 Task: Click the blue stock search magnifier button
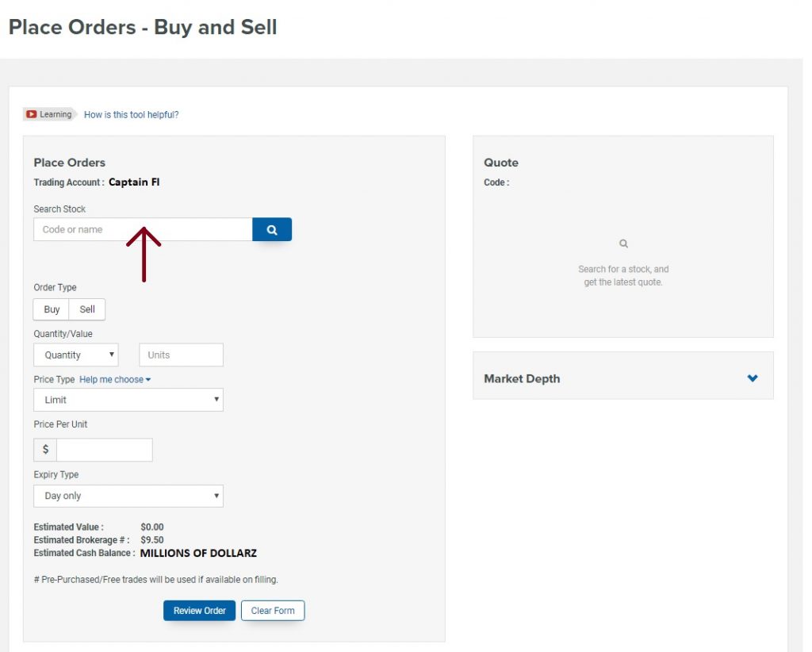[272, 229]
